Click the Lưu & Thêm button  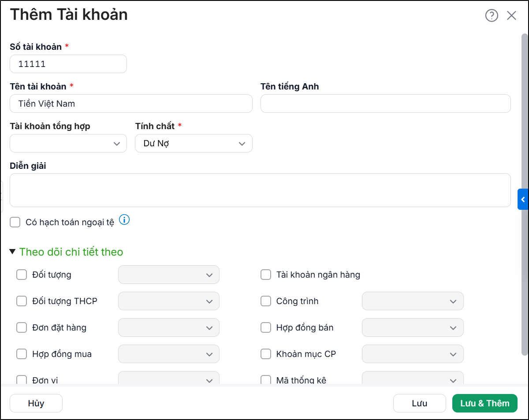coord(485,403)
